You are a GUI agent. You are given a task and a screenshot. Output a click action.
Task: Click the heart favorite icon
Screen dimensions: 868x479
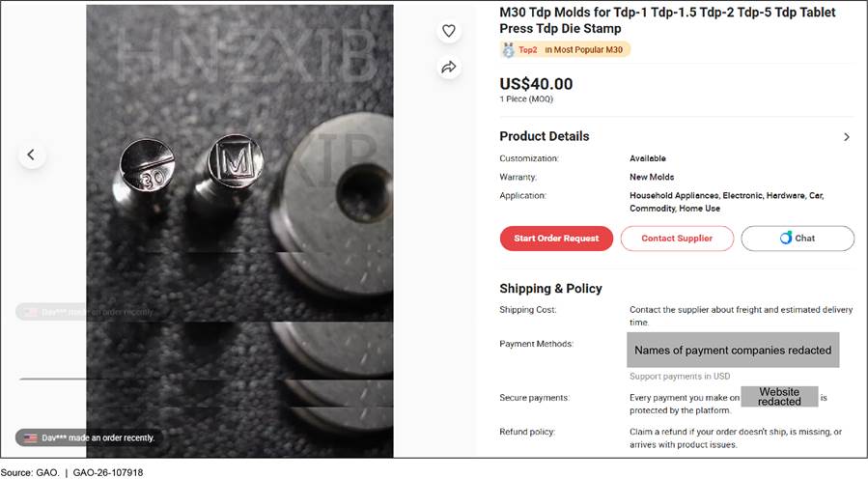point(448,31)
